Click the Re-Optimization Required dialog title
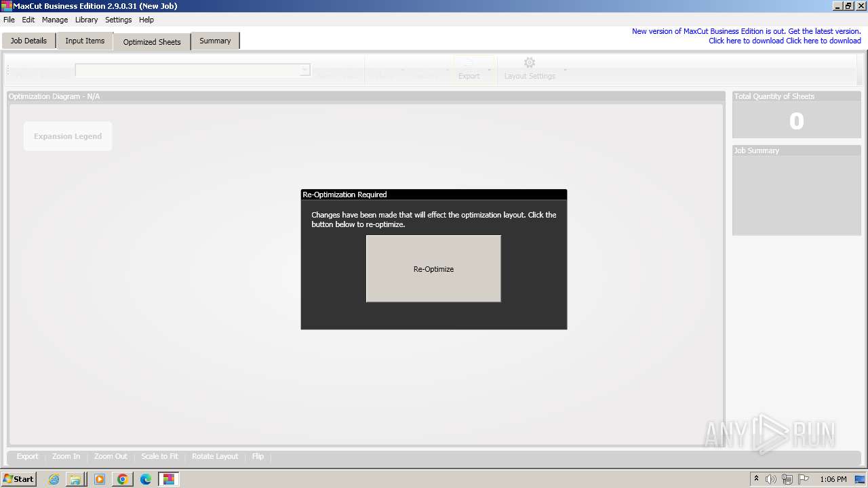868x488 pixels. [344, 195]
